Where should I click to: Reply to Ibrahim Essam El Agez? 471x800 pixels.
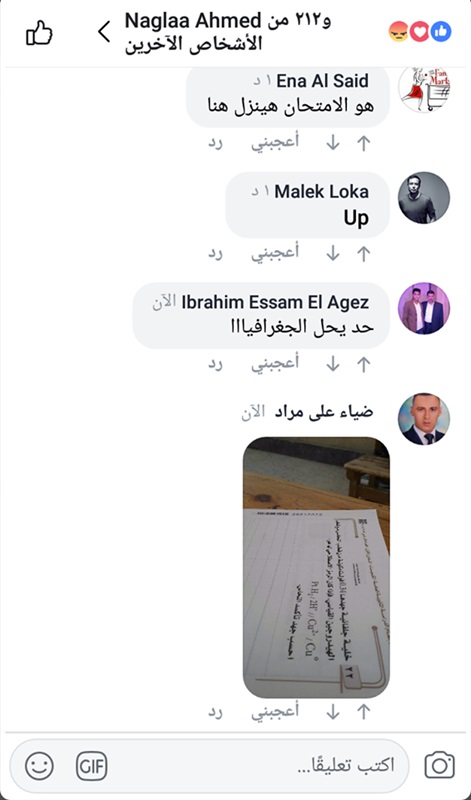(215, 364)
